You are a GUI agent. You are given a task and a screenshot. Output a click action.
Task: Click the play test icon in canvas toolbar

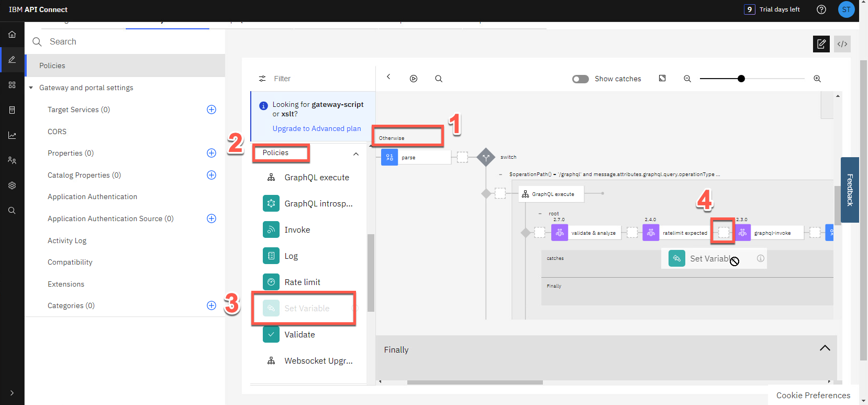coord(414,79)
